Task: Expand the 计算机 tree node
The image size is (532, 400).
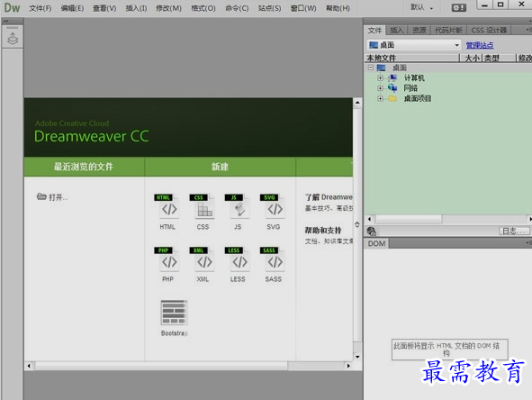Action: click(380, 78)
